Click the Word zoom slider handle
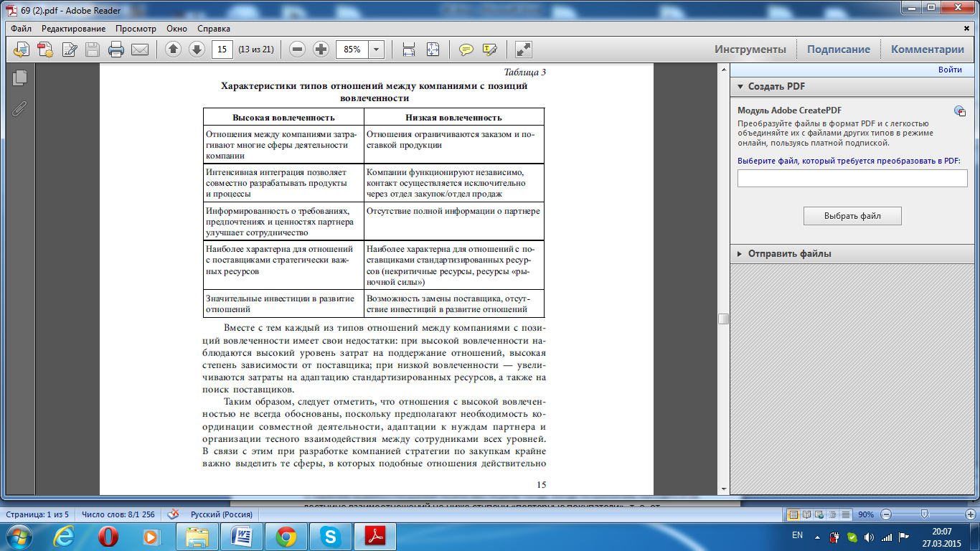The height and width of the screenshot is (551, 980). pyautogui.click(x=924, y=514)
